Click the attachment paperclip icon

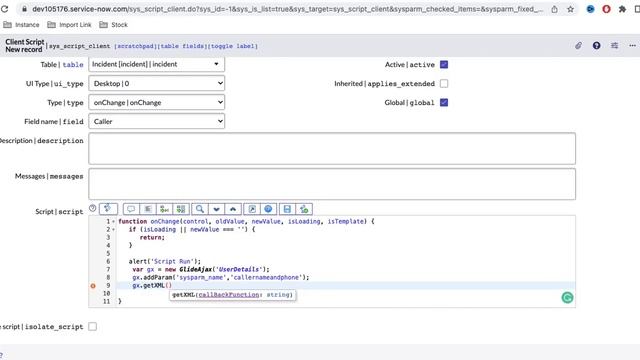coord(578,46)
